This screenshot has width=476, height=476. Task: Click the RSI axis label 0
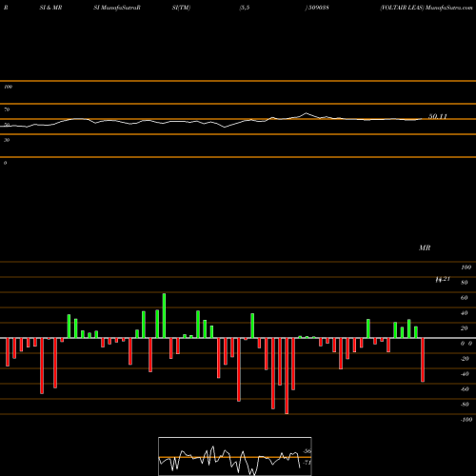tap(5, 163)
